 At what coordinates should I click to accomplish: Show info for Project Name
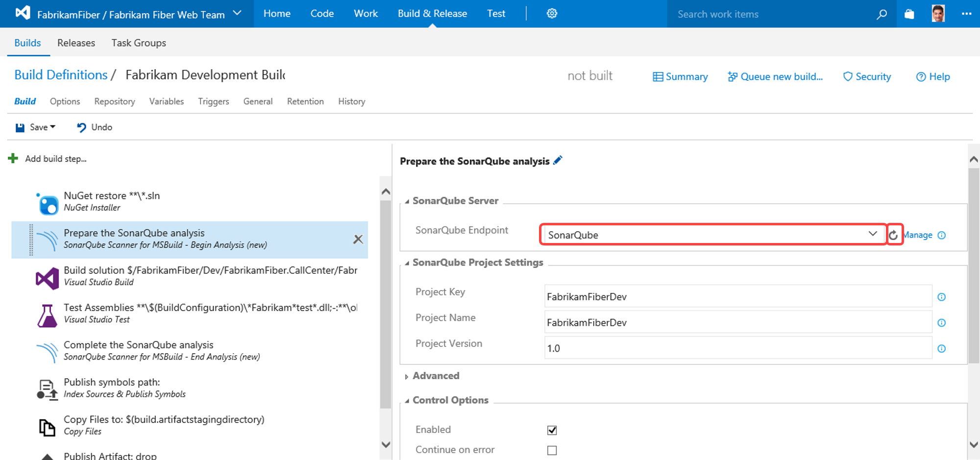[941, 323]
